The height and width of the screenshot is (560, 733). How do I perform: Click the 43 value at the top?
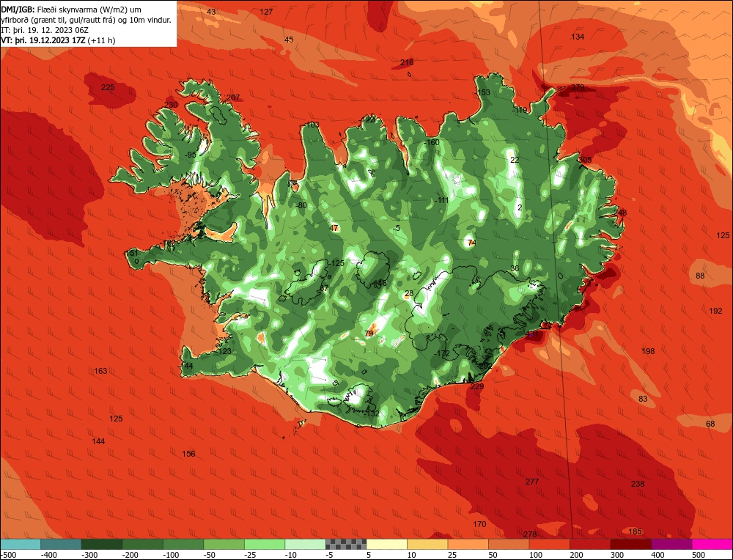[x=211, y=12]
